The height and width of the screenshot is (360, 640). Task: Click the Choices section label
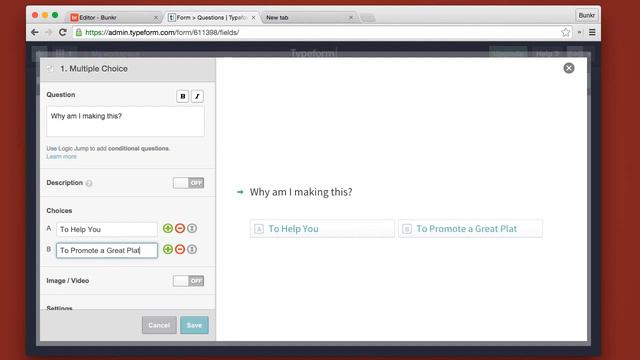tap(59, 211)
